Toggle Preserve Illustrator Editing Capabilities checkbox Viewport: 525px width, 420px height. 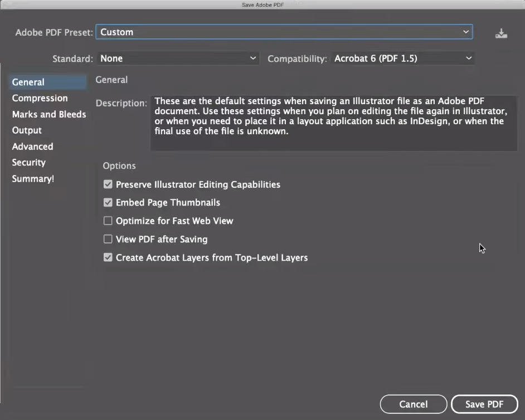coord(108,184)
